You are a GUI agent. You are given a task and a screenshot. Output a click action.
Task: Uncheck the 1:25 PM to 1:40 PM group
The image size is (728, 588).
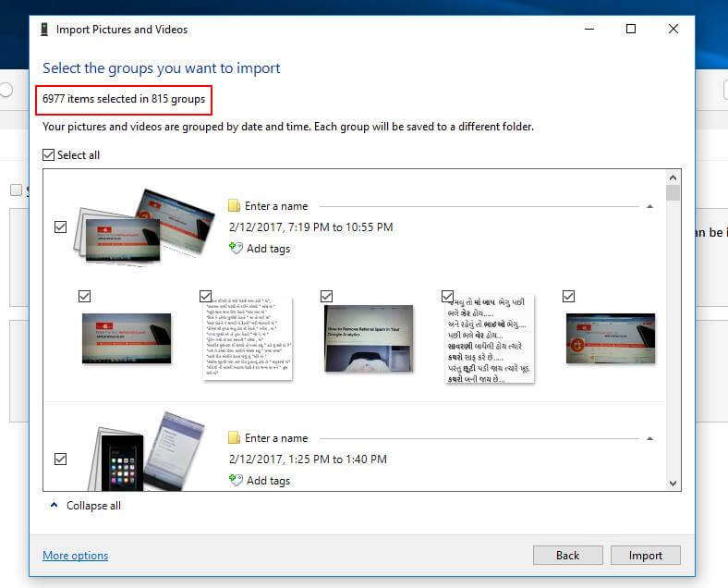coord(60,459)
